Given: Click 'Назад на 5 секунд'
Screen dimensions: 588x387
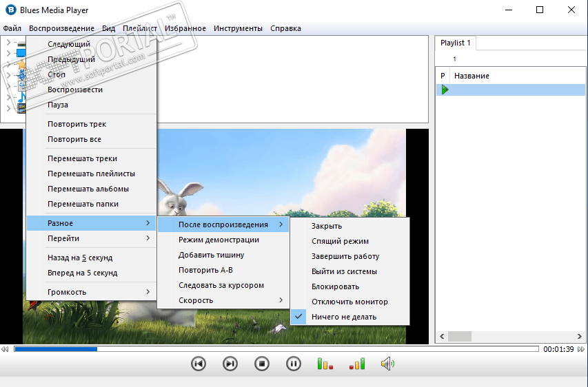Looking at the screenshot, I should [92, 258].
